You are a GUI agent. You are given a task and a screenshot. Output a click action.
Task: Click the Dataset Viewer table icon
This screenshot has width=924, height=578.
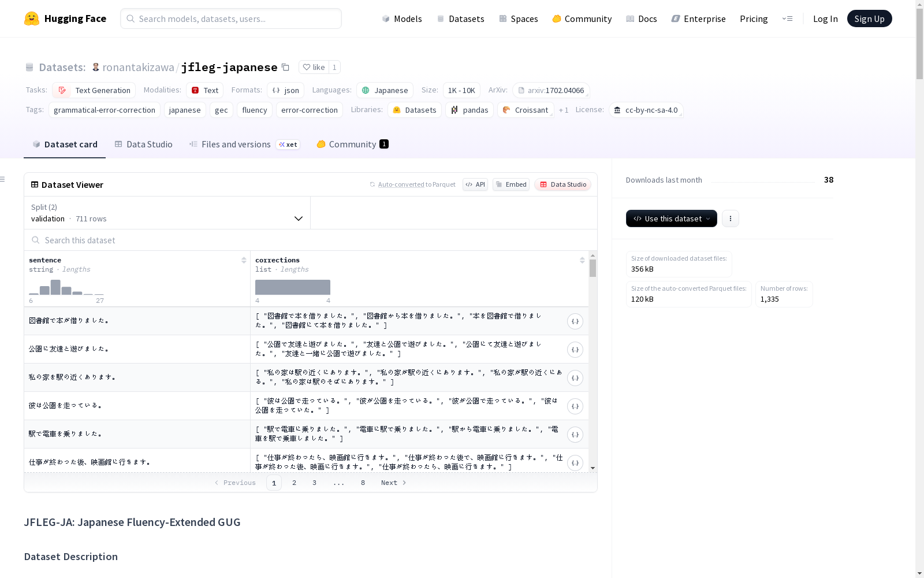point(35,184)
